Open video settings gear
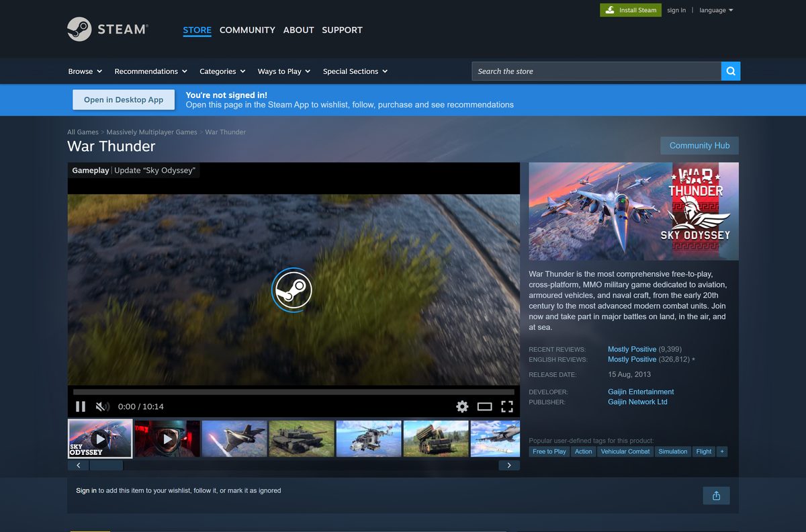This screenshot has width=806, height=532. coord(462,406)
